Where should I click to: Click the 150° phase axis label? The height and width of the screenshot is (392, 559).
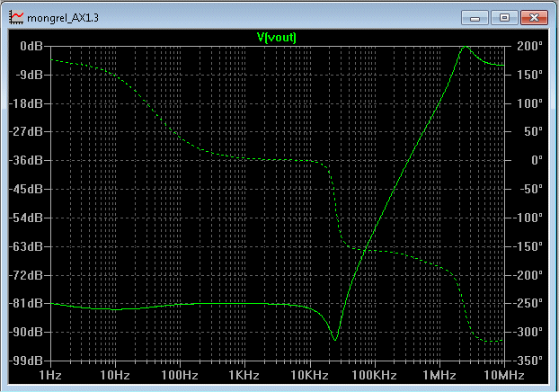(529, 75)
